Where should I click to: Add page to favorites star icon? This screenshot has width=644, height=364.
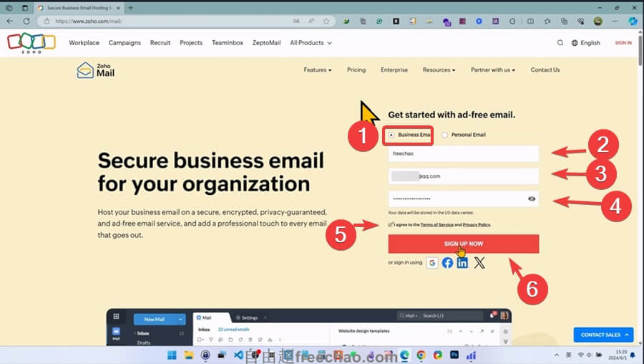pyautogui.click(x=326, y=21)
